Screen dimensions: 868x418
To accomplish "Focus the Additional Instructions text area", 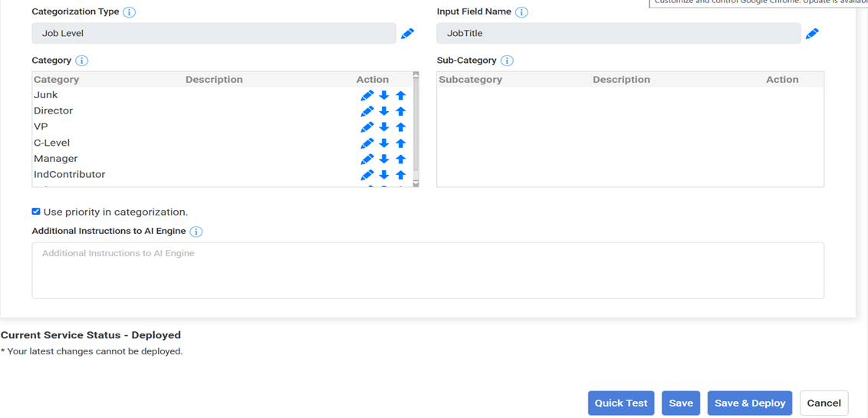I will pos(427,271).
